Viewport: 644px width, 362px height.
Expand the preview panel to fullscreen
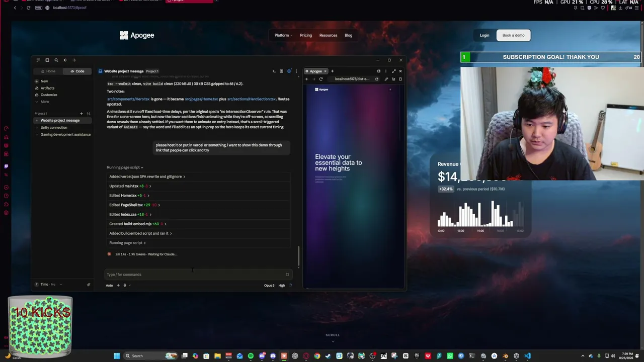393,71
